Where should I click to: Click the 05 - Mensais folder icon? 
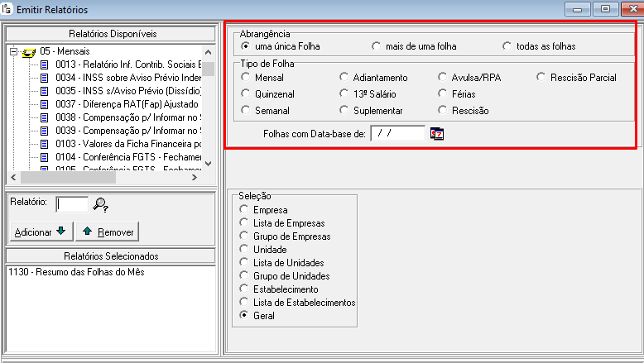point(29,51)
